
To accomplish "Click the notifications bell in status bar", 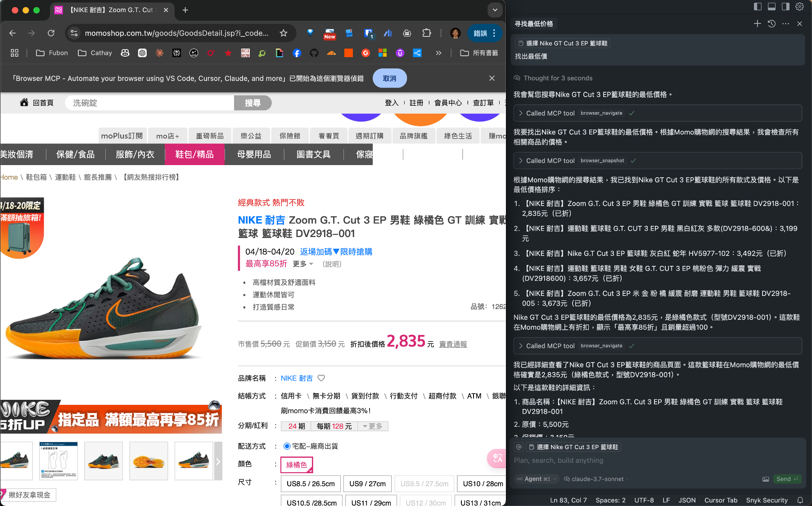I will coord(800,500).
